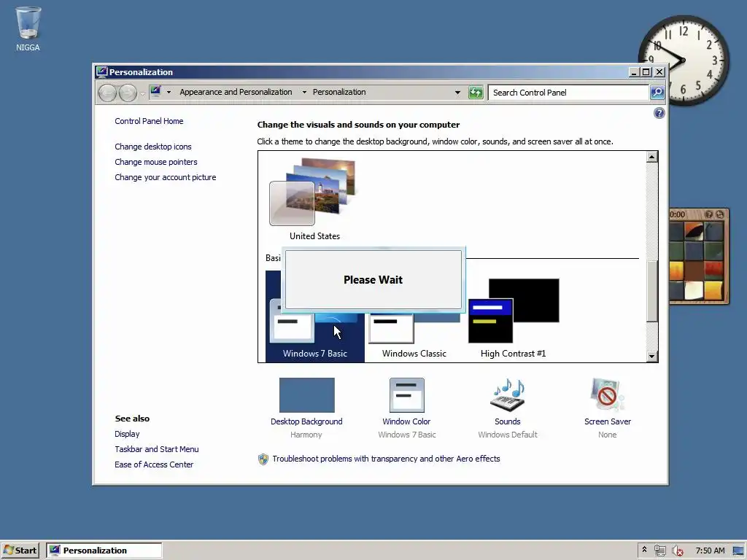Select the High Contrast #1 theme
Image resolution: width=747 pixels, height=560 pixels.
click(513, 316)
